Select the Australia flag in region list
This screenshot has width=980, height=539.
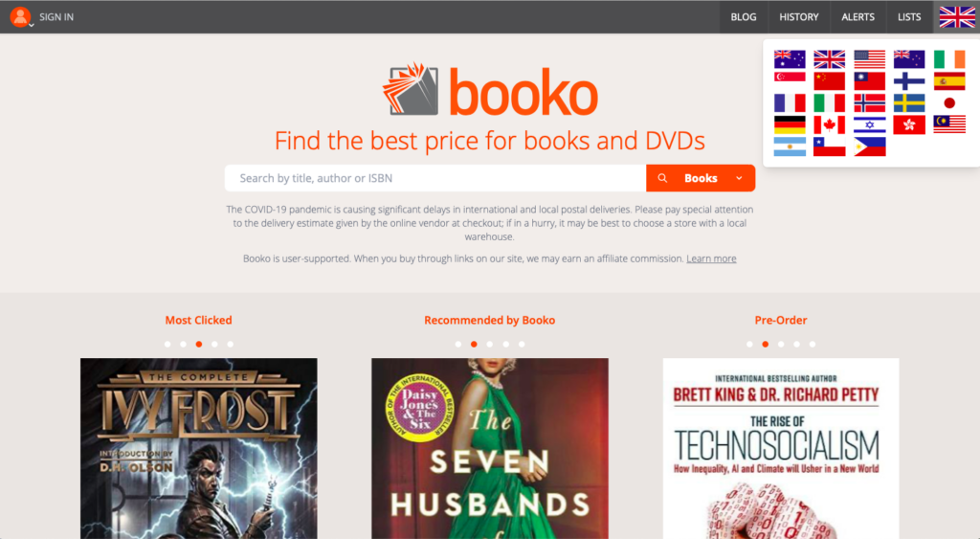tap(790, 58)
